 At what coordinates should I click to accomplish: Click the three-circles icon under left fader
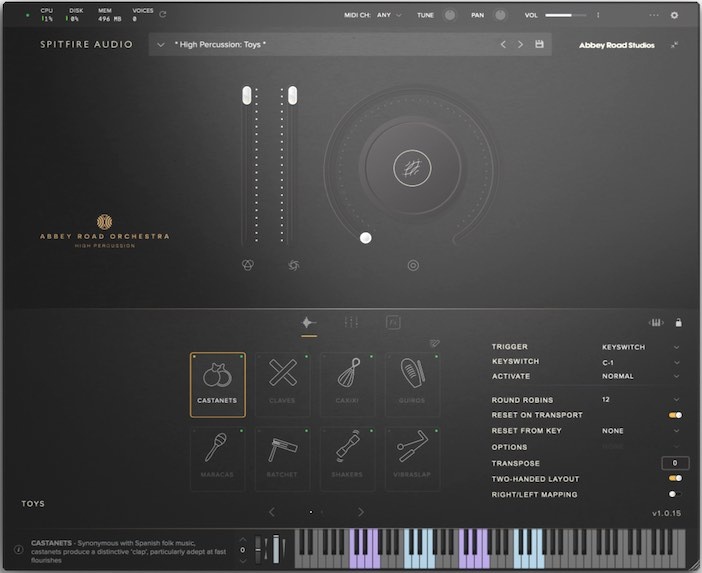[x=248, y=265]
